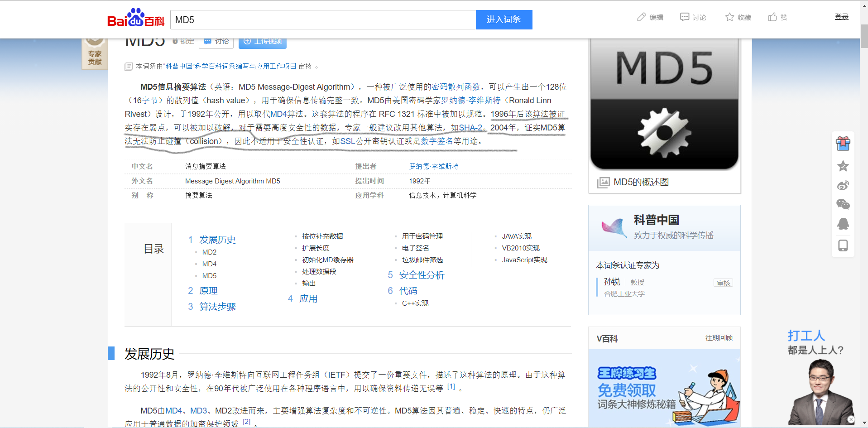Click the MD3 link in history section
868x428 pixels.
pyautogui.click(x=198, y=411)
